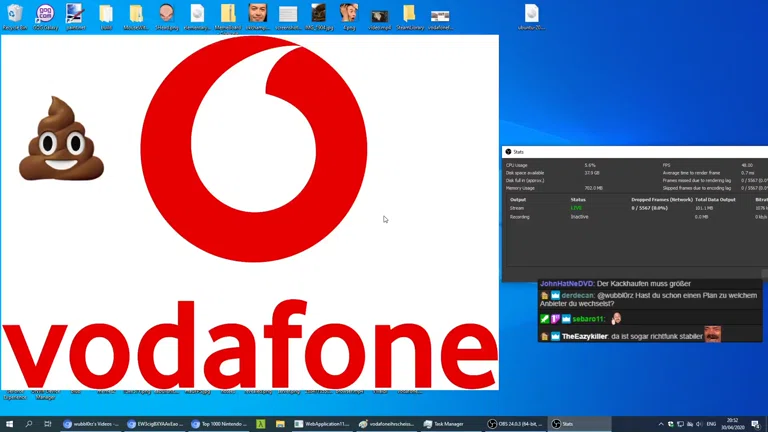Open the GOG Galaxy desktop shortcut

[x=45, y=15]
